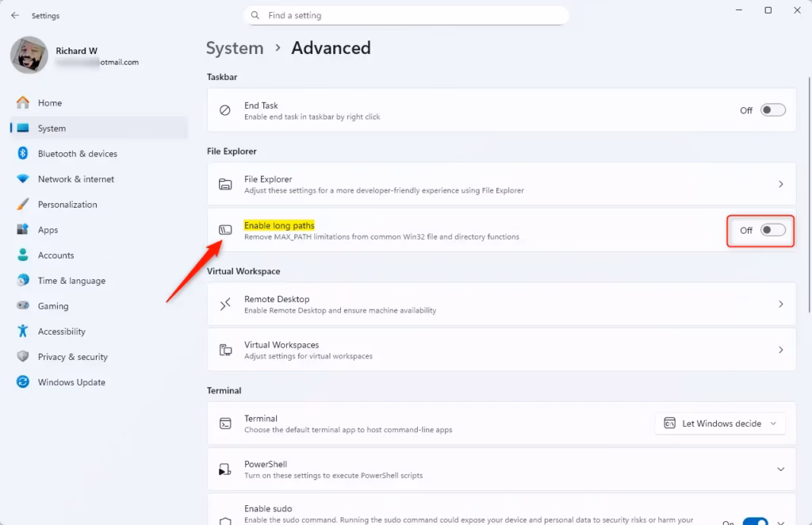Click the Time & language globe icon
Image resolution: width=812 pixels, height=525 pixels.
(23, 280)
